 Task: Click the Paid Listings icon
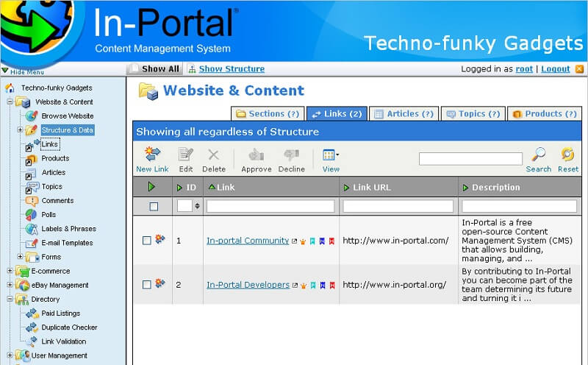[32, 313]
